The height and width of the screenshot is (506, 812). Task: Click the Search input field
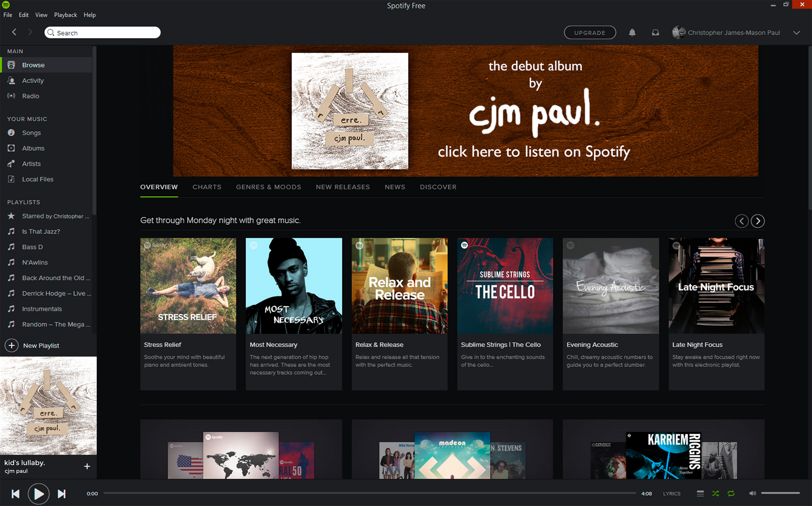point(102,33)
